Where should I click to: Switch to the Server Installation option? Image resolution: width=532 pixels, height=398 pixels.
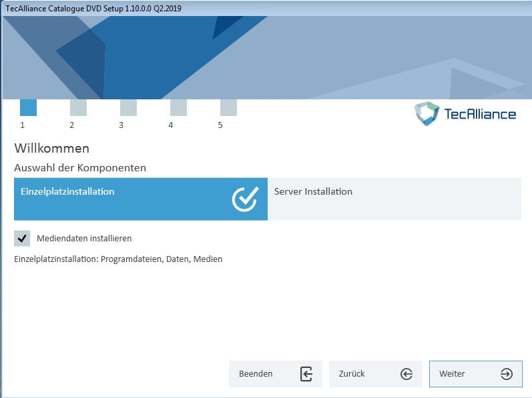pos(394,199)
